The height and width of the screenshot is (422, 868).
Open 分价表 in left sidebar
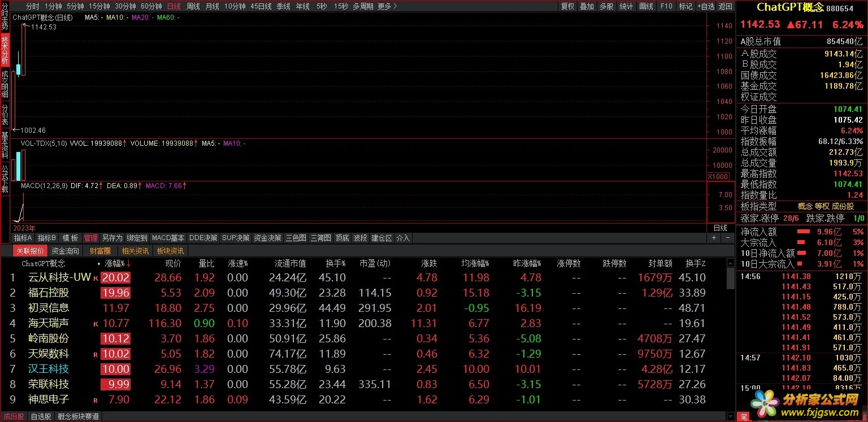tap(5, 115)
